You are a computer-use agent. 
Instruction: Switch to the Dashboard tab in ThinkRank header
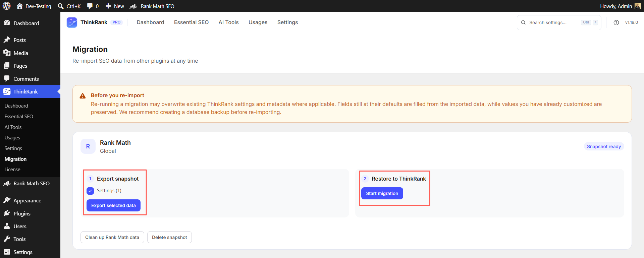(x=150, y=22)
